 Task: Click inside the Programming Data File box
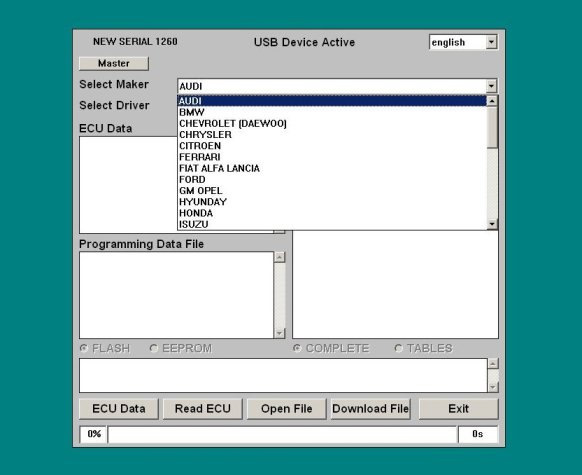[x=177, y=295]
